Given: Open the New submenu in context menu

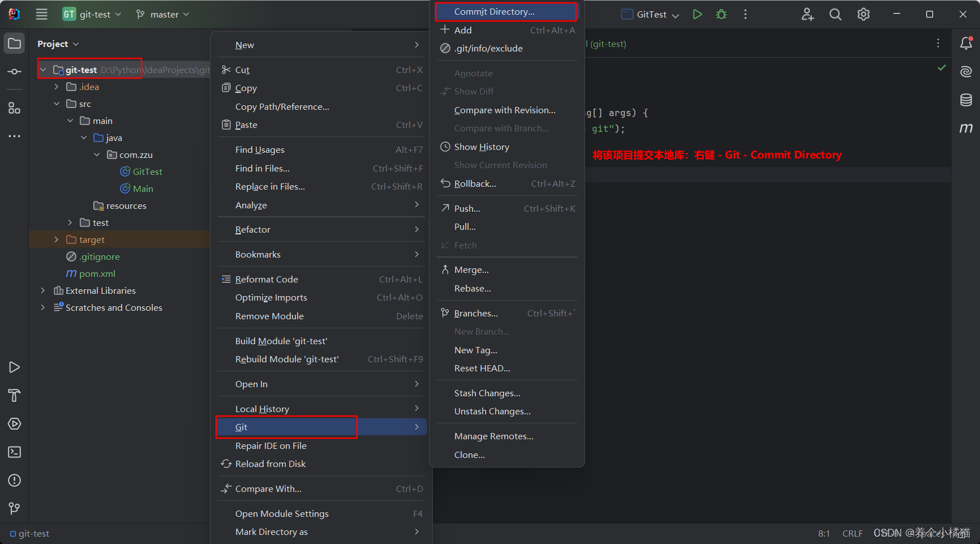Looking at the screenshot, I should (321, 45).
